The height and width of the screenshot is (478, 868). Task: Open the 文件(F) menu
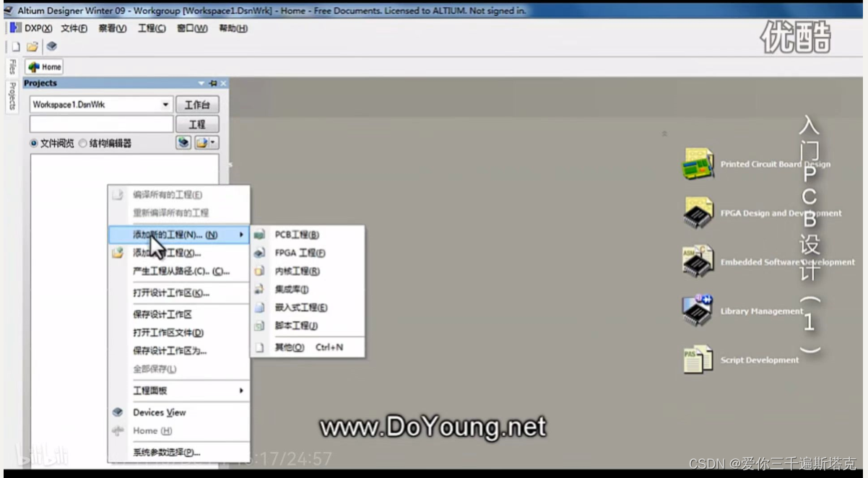[x=74, y=28]
